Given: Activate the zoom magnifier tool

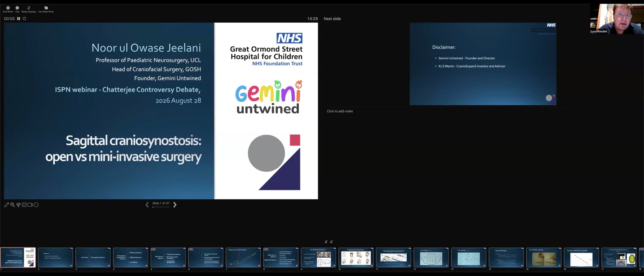Looking at the screenshot, I should pyautogui.click(x=12, y=205).
